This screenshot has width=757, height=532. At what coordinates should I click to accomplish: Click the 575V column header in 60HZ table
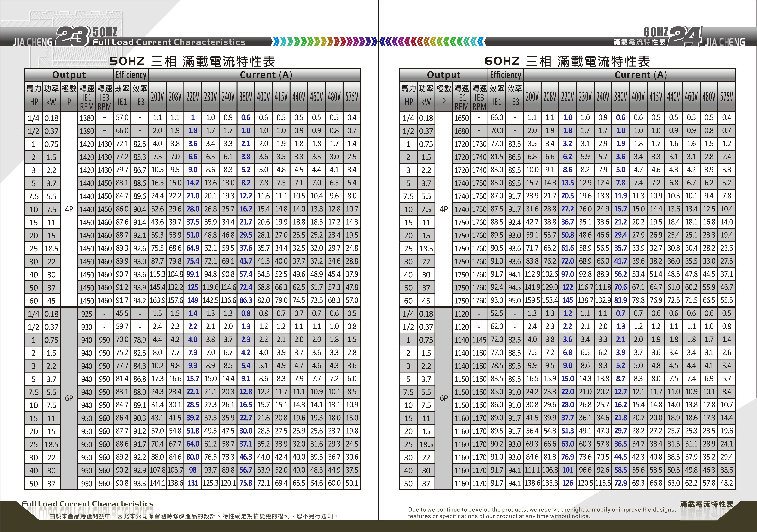(726, 97)
